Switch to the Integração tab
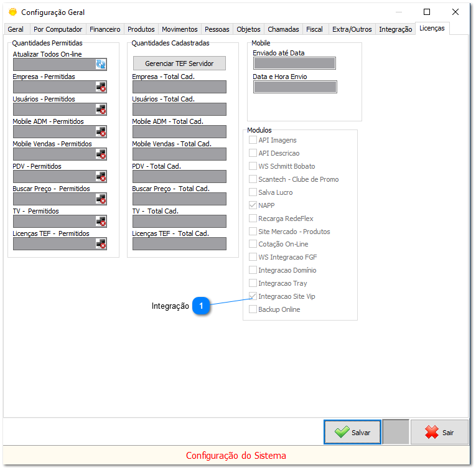Image resolution: width=476 pixels, height=470 pixels. [x=396, y=29]
